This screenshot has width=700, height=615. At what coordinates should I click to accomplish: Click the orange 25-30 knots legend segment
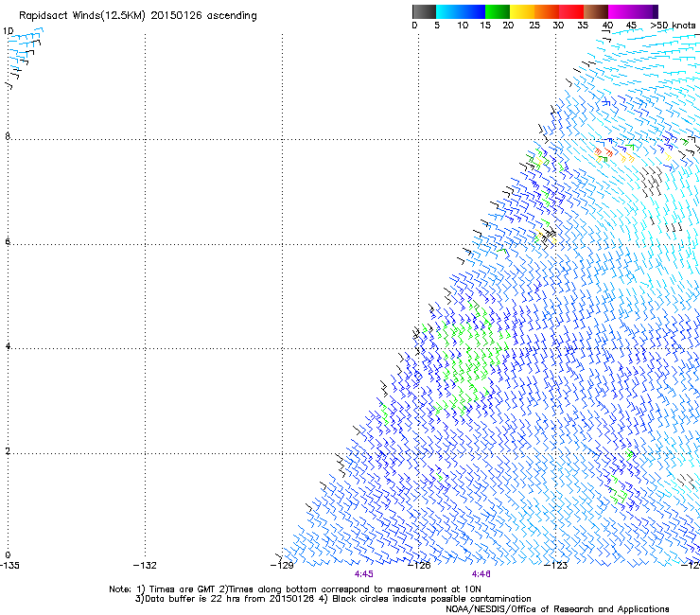coord(547,11)
